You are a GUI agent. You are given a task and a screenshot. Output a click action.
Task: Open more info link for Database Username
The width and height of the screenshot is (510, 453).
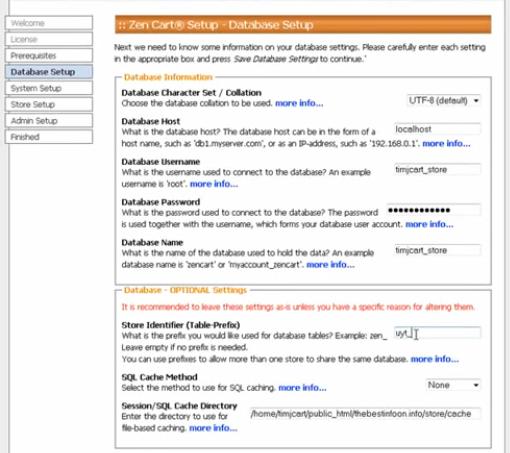214,184
